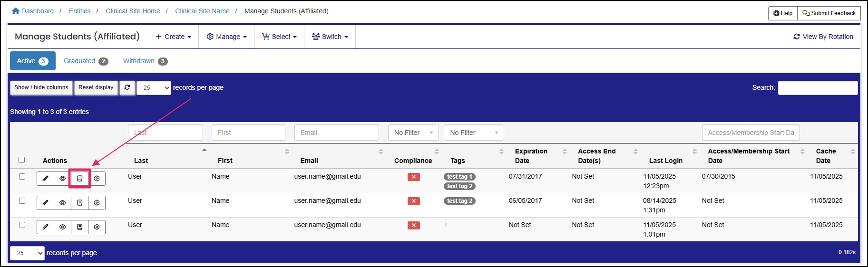Image resolution: width=868 pixels, height=267 pixels.
Task: Click the Access/Membership Start Date filter field
Action: [x=751, y=133]
